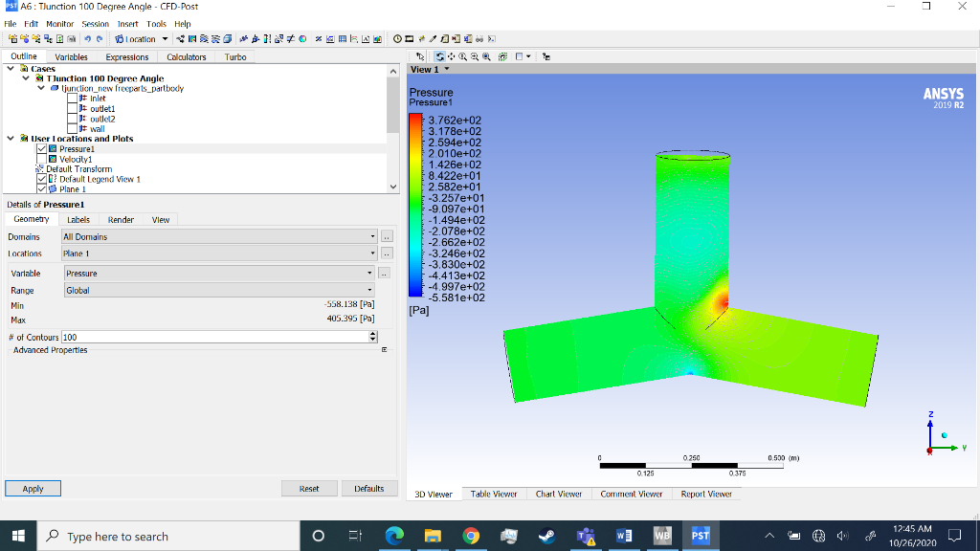The height and width of the screenshot is (551, 980).
Task: Open the View 1 dropdown arrow
Action: point(446,69)
